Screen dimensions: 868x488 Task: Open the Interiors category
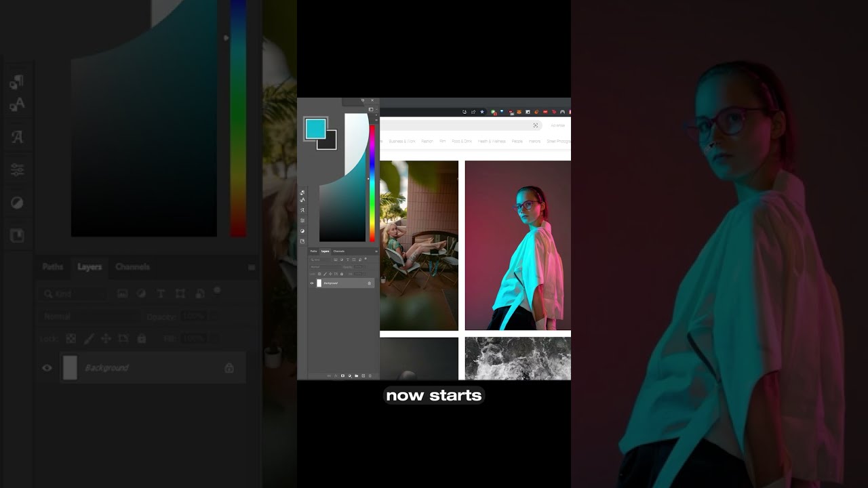coord(534,142)
